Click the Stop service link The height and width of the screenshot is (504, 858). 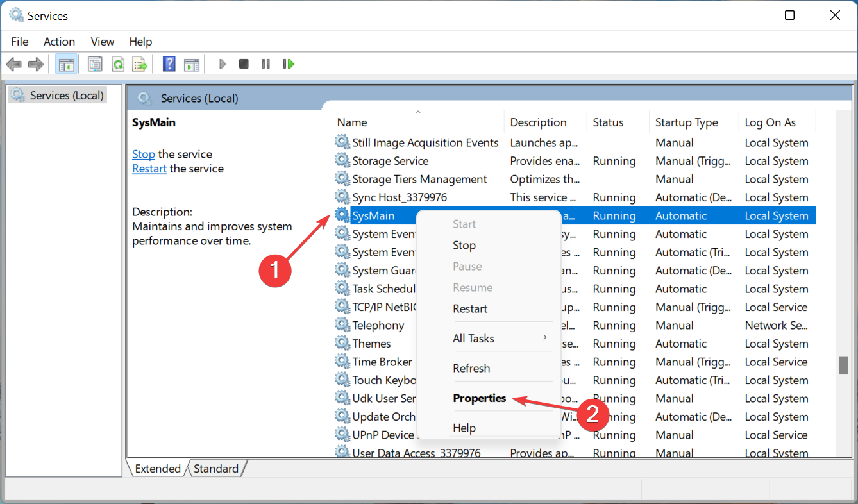pos(143,154)
